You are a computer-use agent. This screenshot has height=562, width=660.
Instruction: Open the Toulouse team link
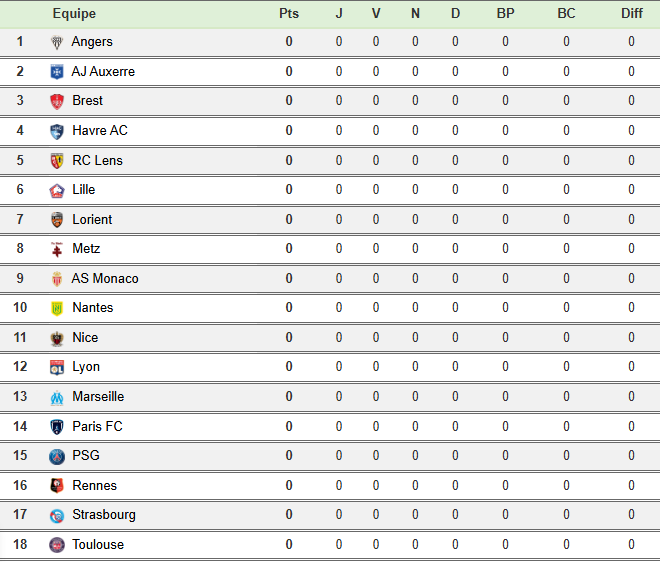[x=98, y=545]
